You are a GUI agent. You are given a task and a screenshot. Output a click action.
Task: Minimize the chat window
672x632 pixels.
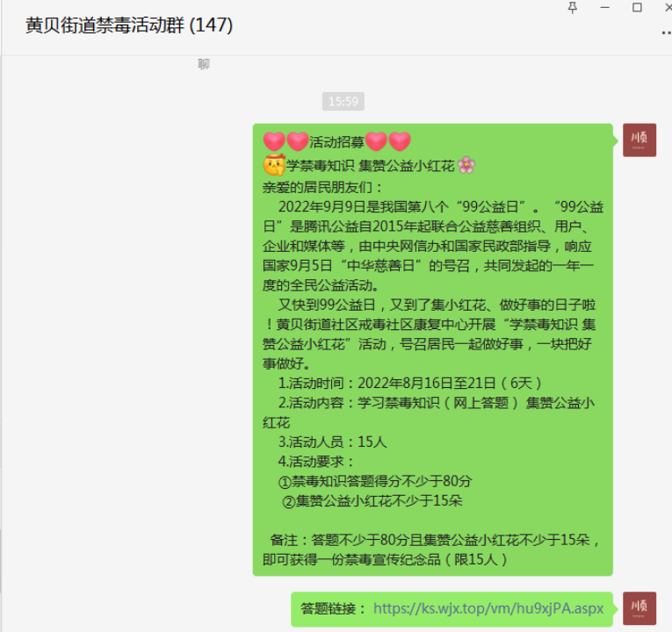[604, 8]
